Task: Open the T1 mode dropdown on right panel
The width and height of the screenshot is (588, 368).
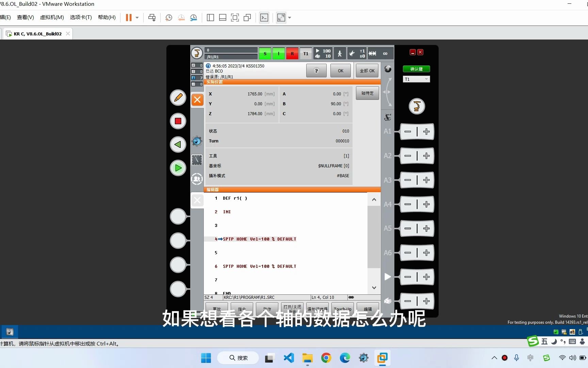Action: [x=416, y=79]
